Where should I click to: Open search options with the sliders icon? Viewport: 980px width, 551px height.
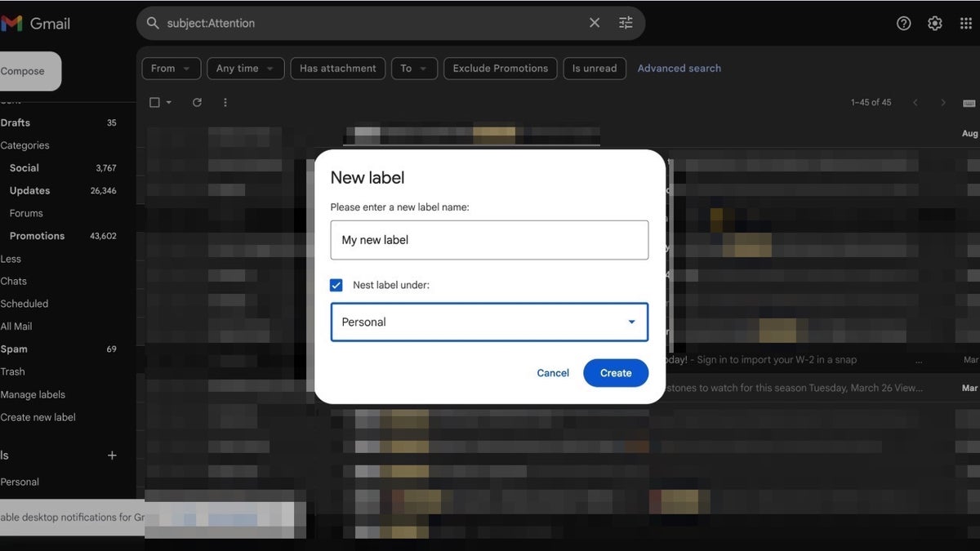coord(626,23)
